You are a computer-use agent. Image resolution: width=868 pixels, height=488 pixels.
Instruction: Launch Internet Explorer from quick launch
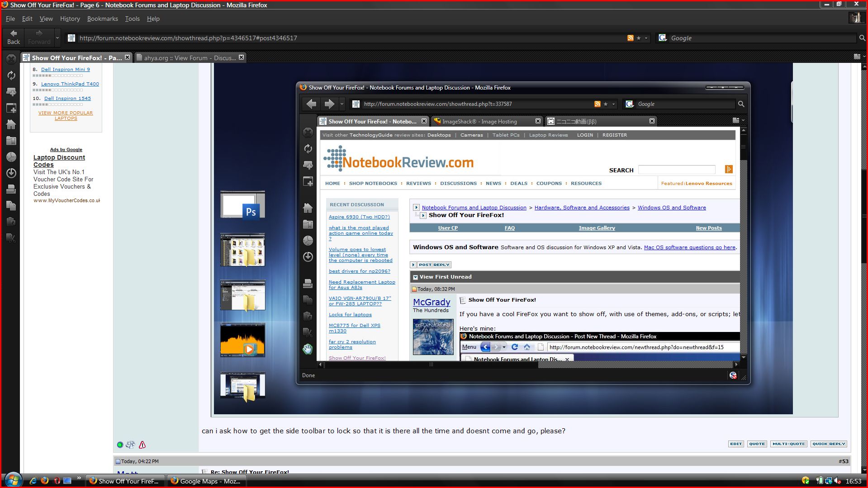coord(33,481)
